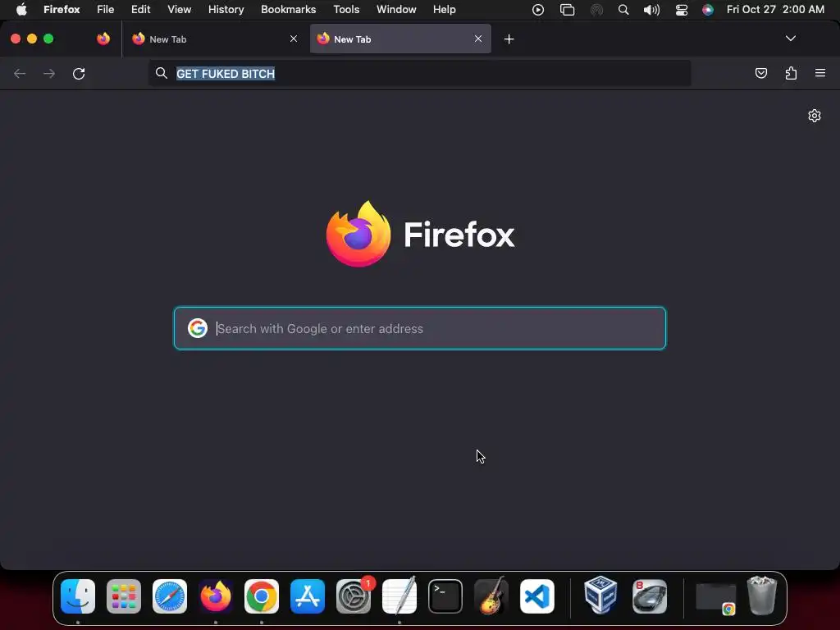Reload the page with the refresh icon
The image size is (840, 630).
(79, 73)
